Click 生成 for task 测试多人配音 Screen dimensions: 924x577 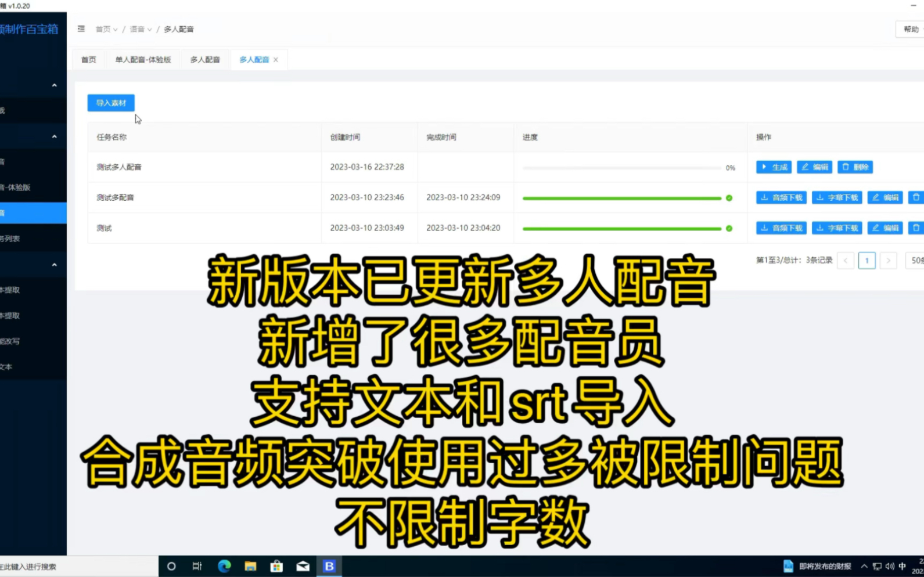pyautogui.click(x=774, y=167)
